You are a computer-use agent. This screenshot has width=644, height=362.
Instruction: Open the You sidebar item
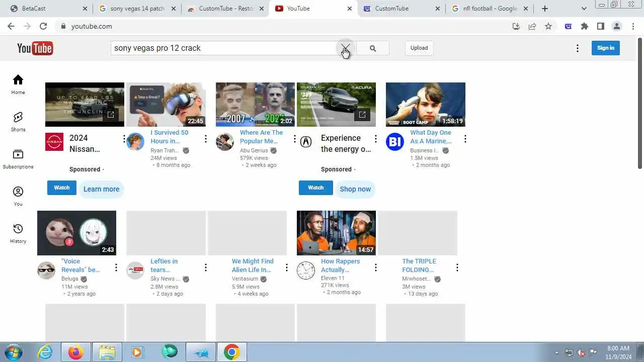click(18, 196)
